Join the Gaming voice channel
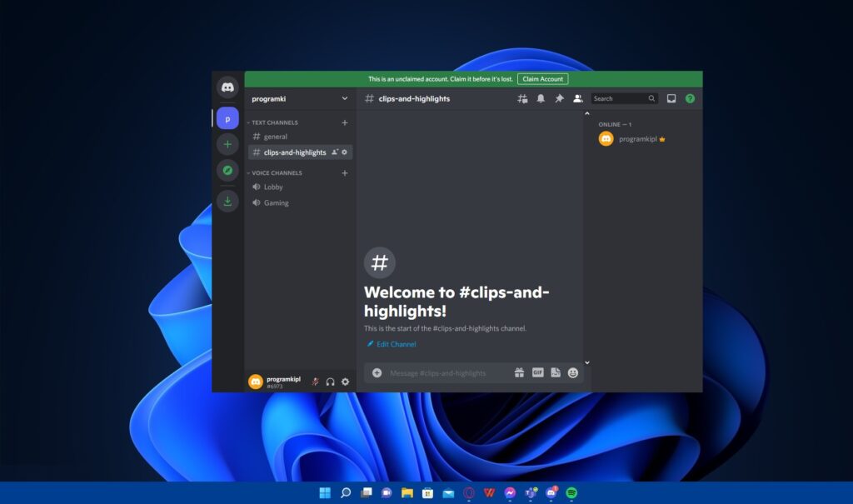The height and width of the screenshot is (504, 853). [300, 202]
